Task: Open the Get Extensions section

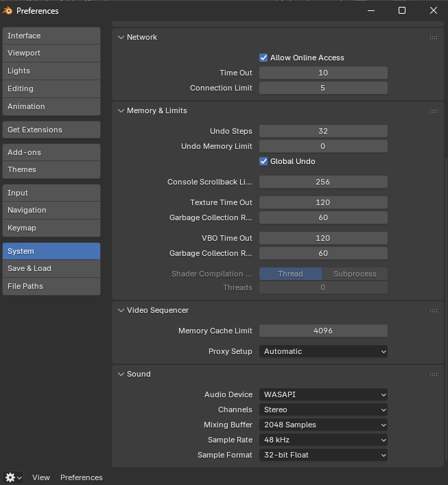Action: [51, 130]
